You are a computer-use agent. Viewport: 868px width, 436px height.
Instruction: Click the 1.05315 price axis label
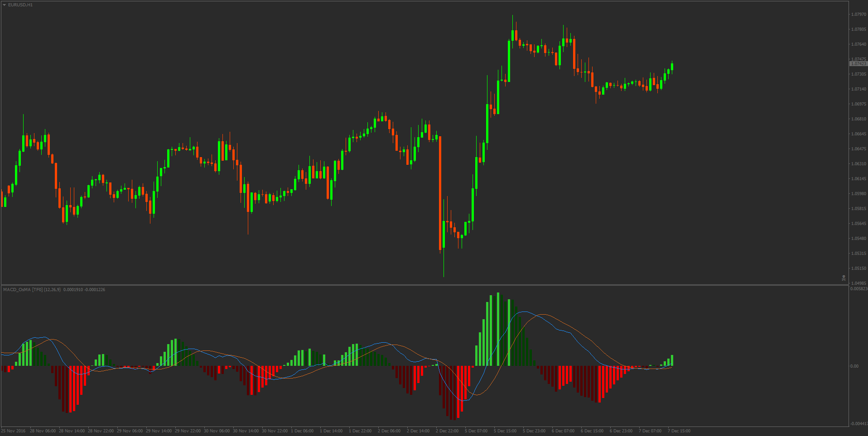point(858,254)
